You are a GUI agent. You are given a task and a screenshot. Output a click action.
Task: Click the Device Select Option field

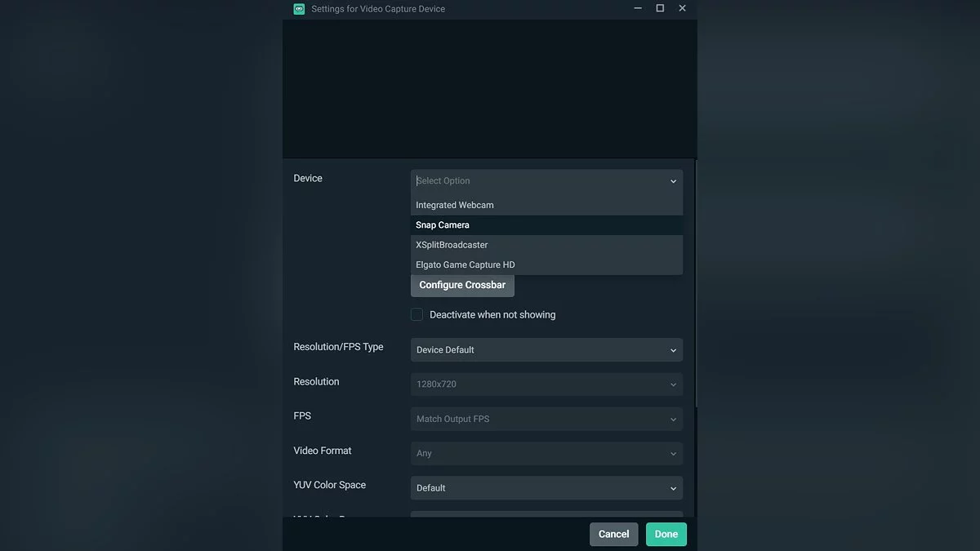coord(546,181)
